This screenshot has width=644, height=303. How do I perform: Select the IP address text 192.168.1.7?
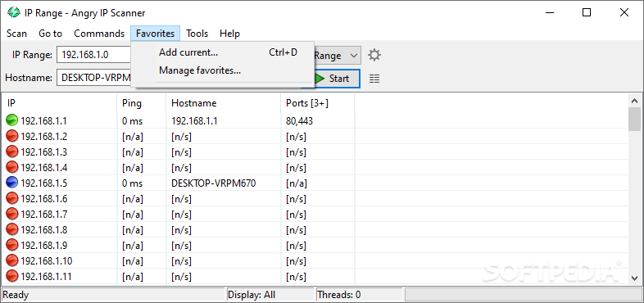44,215
